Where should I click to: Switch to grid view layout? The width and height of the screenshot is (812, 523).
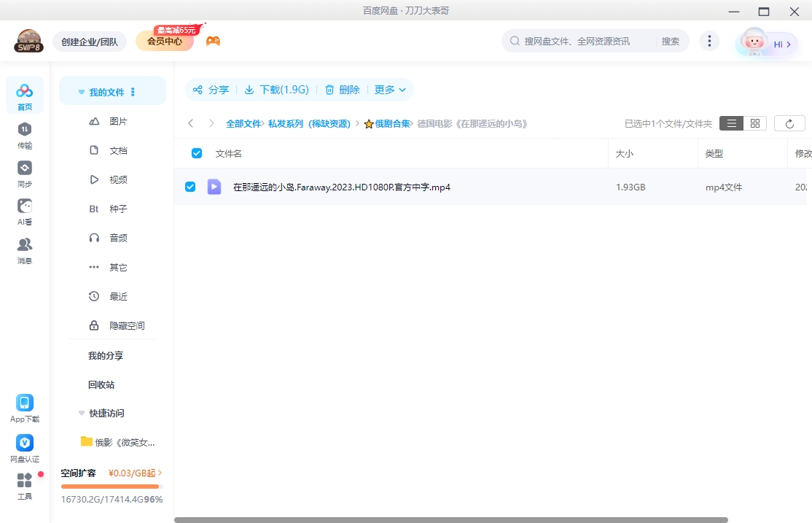(x=755, y=123)
